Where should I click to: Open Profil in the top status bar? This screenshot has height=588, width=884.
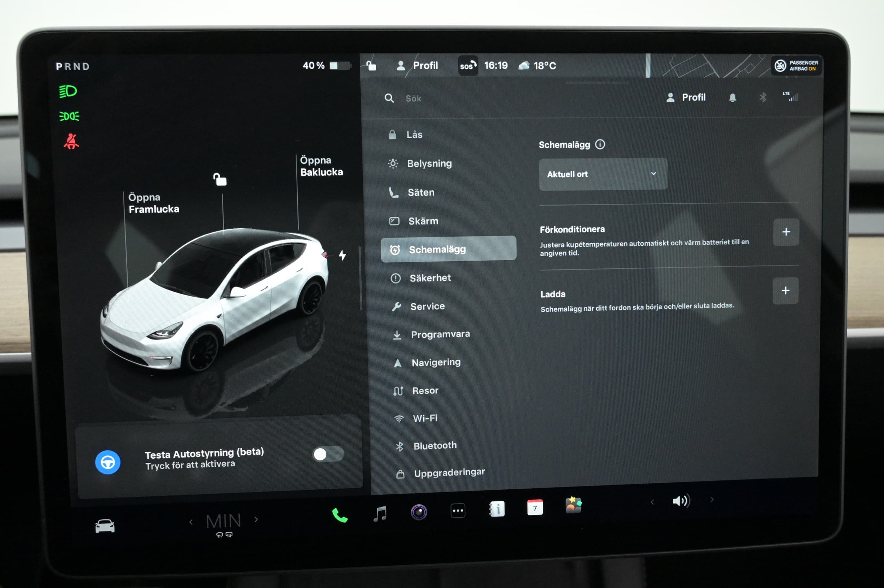(417, 66)
